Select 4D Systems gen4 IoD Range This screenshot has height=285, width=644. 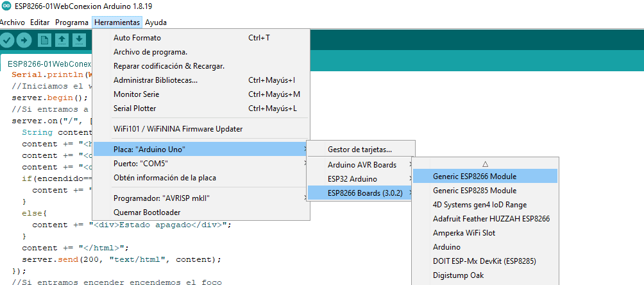485,204
